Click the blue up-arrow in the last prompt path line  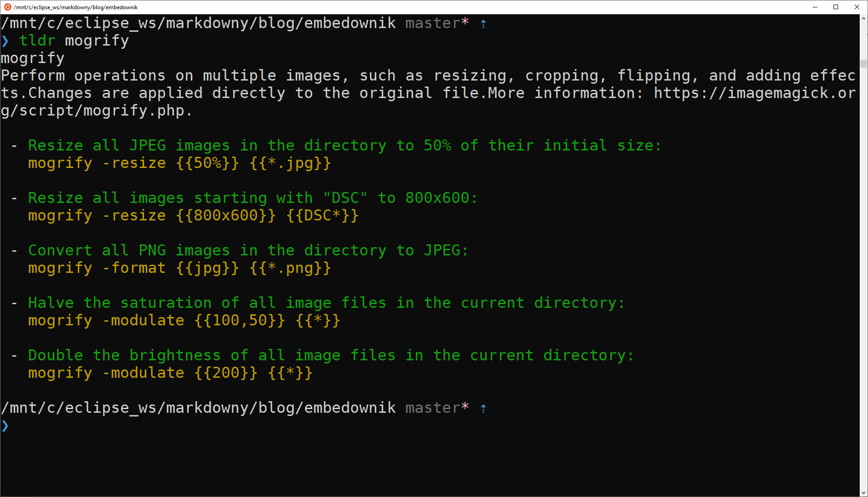483,408
